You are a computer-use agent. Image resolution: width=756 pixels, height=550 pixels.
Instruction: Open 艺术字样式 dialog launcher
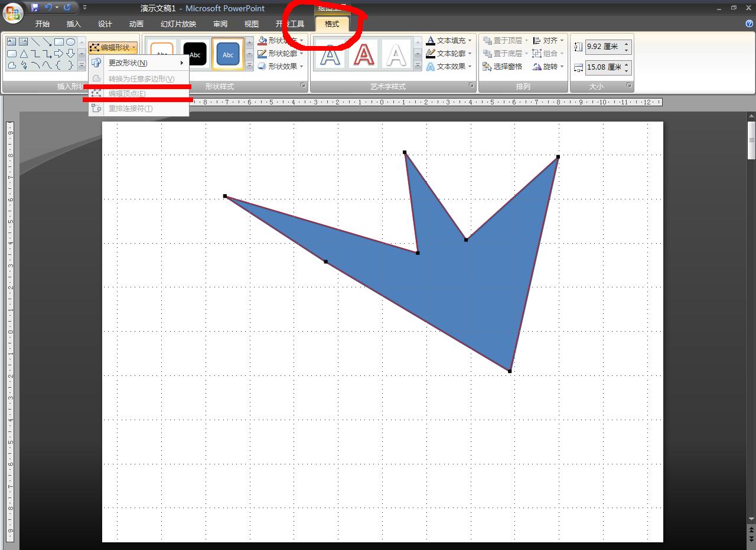coord(471,86)
